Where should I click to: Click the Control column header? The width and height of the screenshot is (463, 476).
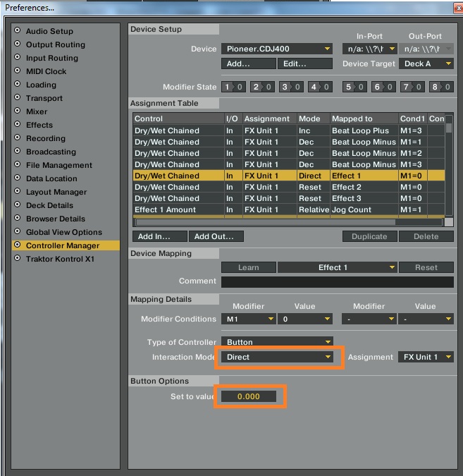tap(178, 118)
